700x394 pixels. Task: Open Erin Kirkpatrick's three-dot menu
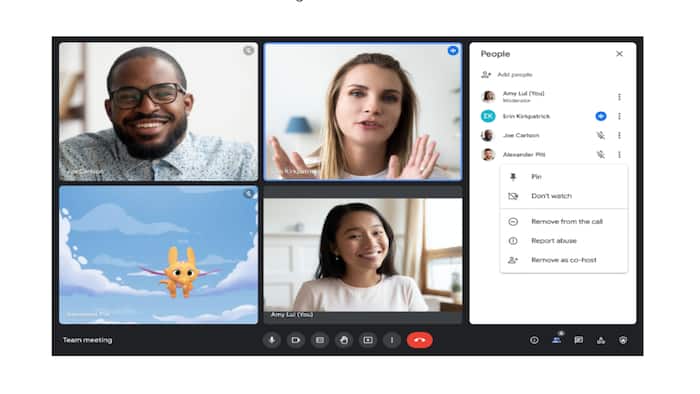point(619,116)
